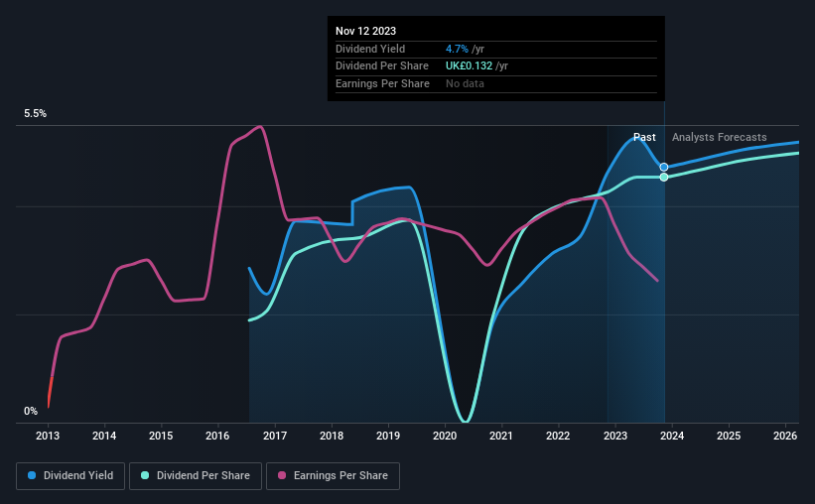Click the 2018 x-axis label
The width and height of the screenshot is (815, 504).
tap(332, 436)
